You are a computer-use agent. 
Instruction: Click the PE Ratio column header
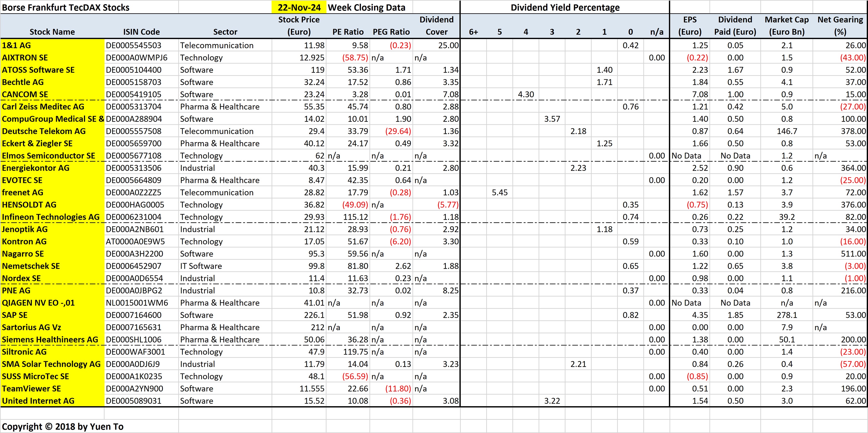348,32
